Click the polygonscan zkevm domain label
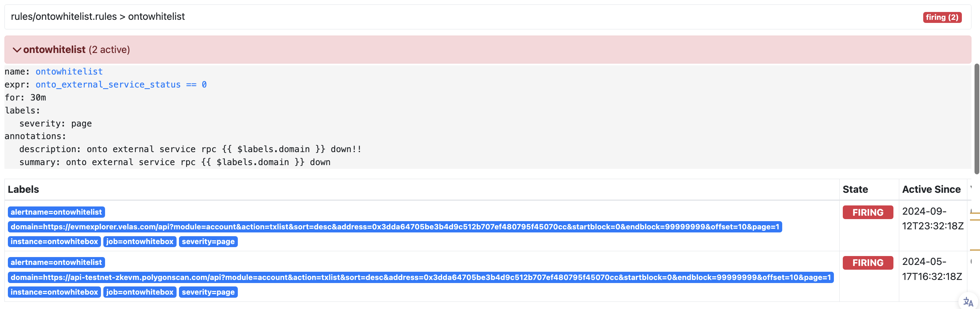 (x=421, y=278)
